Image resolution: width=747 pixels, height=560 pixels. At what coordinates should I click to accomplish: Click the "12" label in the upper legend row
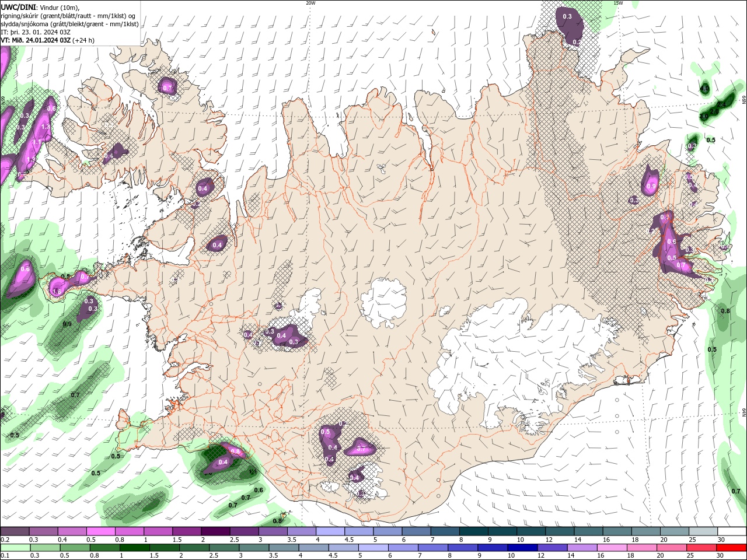(549, 540)
